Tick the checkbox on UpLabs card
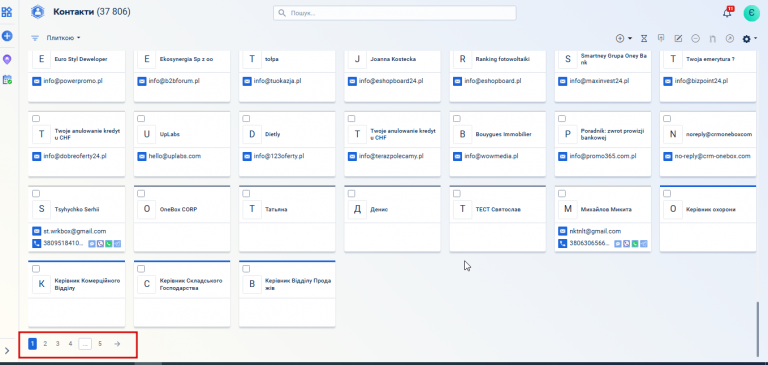 (x=141, y=119)
